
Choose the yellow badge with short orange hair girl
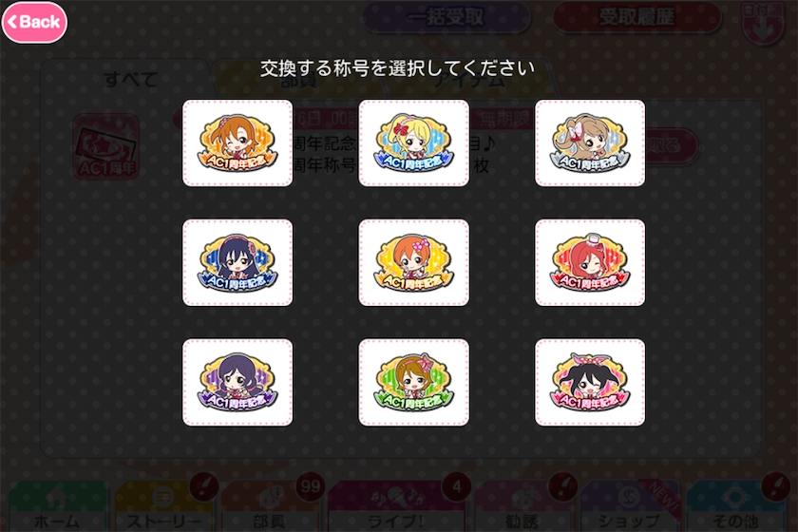(414, 263)
